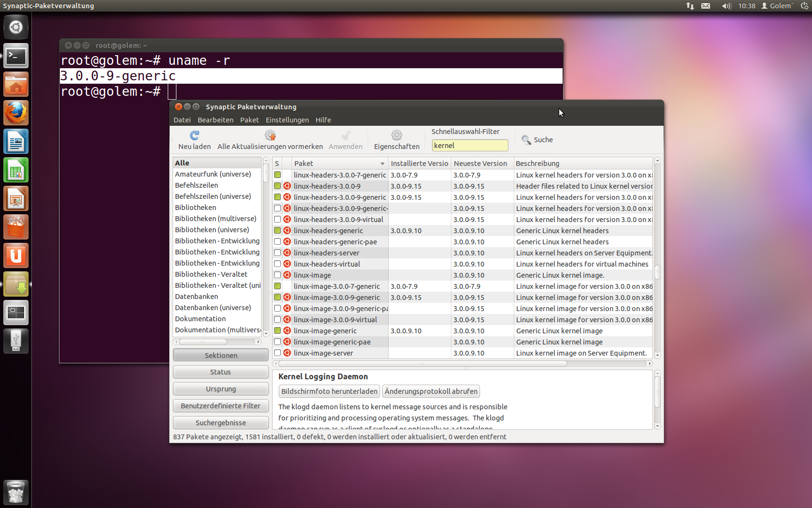Click the supported-package badge beside linux-image-generic
Image resolution: width=812 pixels, height=508 pixels.
[x=287, y=330]
